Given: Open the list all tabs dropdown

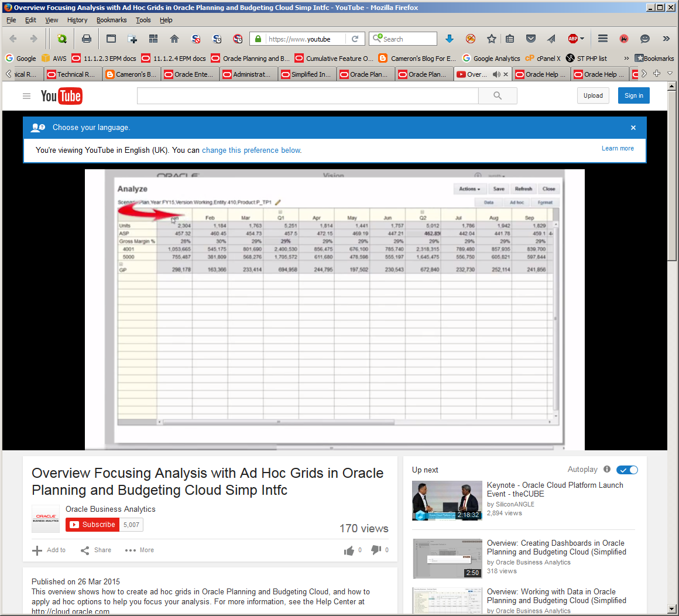Looking at the screenshot, I should click(x=670, y=74).
